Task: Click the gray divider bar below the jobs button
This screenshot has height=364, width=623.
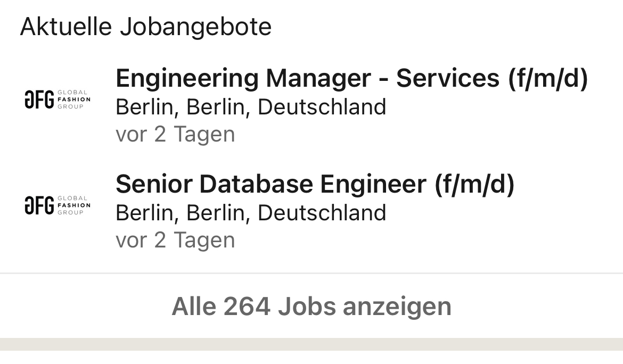Action: pyautogui.click(x=311, y=344)
